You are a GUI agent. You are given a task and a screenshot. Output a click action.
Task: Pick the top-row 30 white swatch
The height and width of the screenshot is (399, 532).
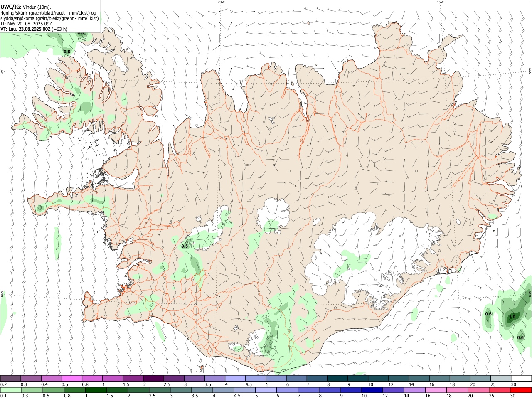[x=521, y=378]
